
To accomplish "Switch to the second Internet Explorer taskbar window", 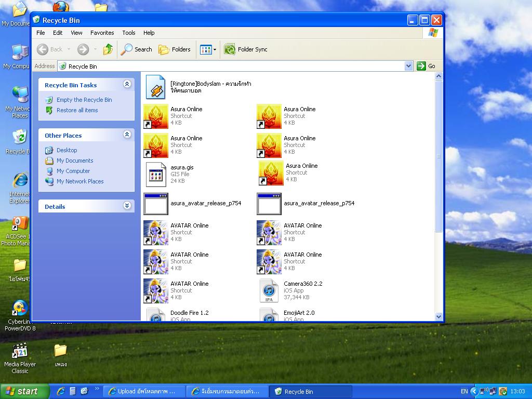I will click(x=228, y=392).
